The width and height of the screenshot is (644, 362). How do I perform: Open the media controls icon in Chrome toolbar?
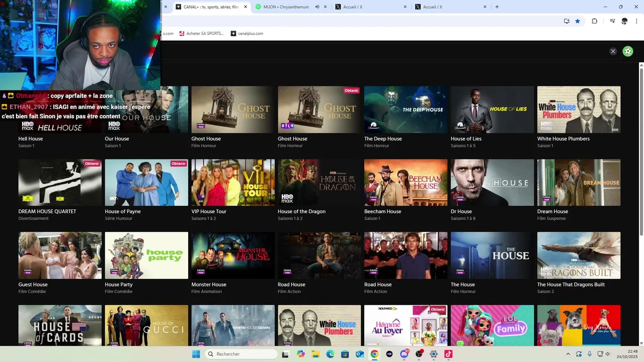pos(612,21)
